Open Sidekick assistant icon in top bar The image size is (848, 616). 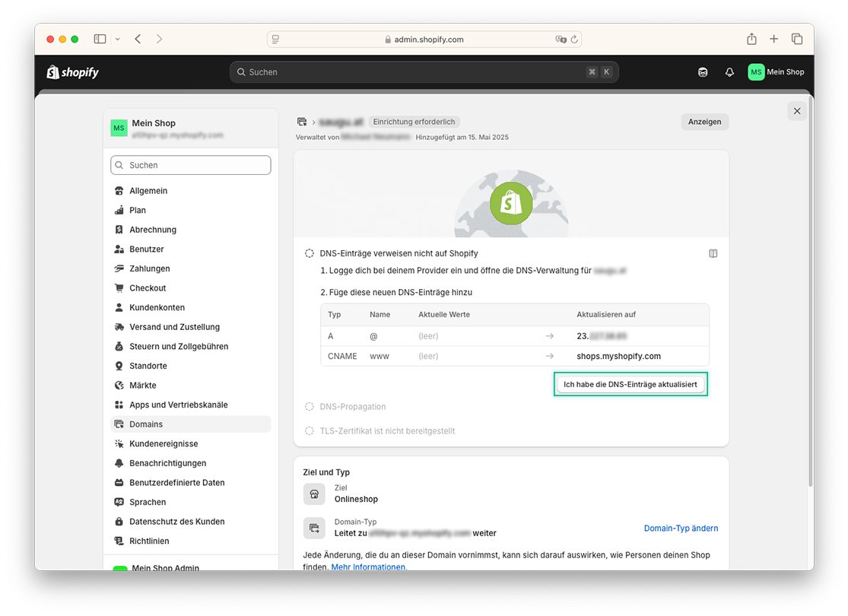pos(703,72)
